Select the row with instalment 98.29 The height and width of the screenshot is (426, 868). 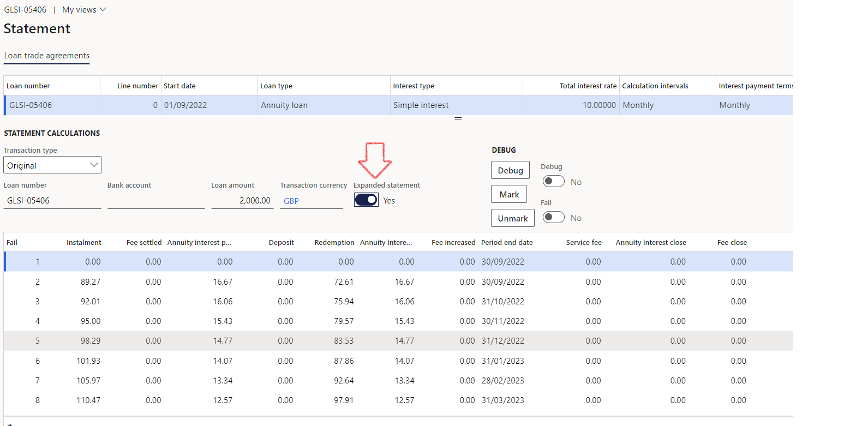point(398,341)
